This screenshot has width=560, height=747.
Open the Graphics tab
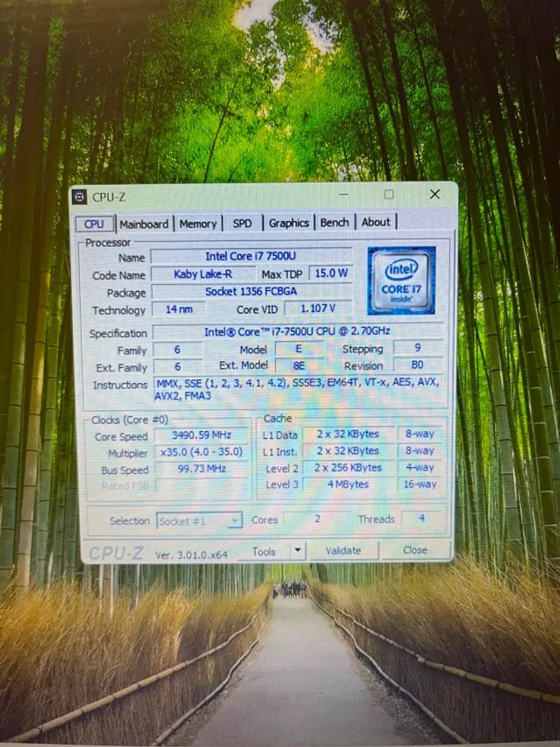click(x=289, y=223)
